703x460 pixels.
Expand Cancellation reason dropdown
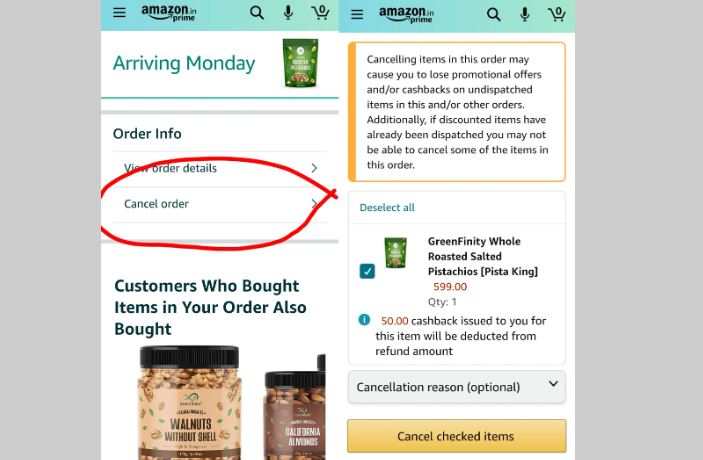click(x=457, y=387)
